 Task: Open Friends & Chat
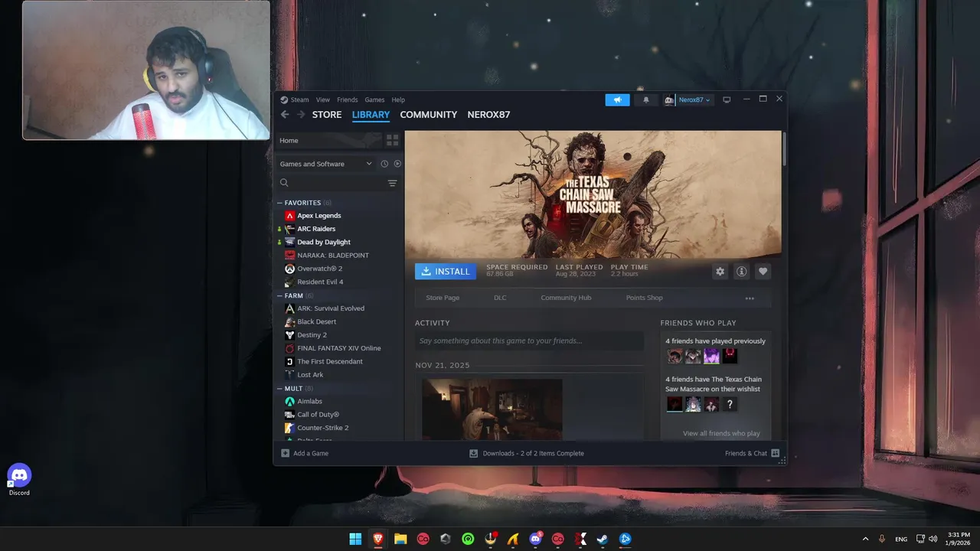pyautogui.click(x=752, y=453)
